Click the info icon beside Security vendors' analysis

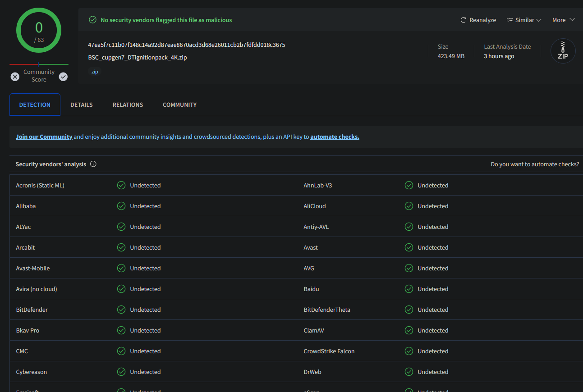pos(93,164)
